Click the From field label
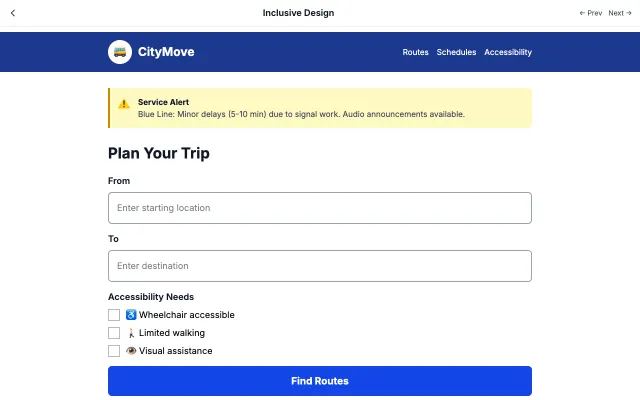The width and height of the screenshot is (640, 400). click(119, 181)
